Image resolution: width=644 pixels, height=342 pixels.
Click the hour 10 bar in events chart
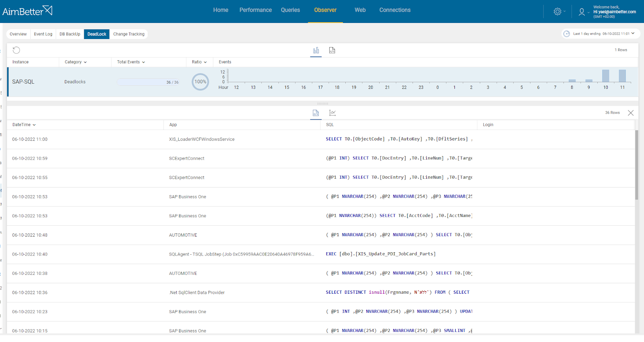[605, 76]
